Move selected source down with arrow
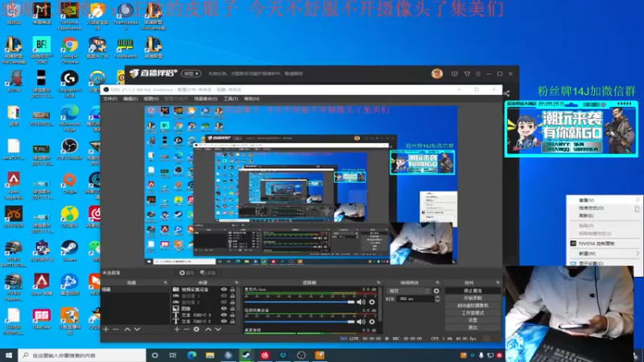 [218, 329]
